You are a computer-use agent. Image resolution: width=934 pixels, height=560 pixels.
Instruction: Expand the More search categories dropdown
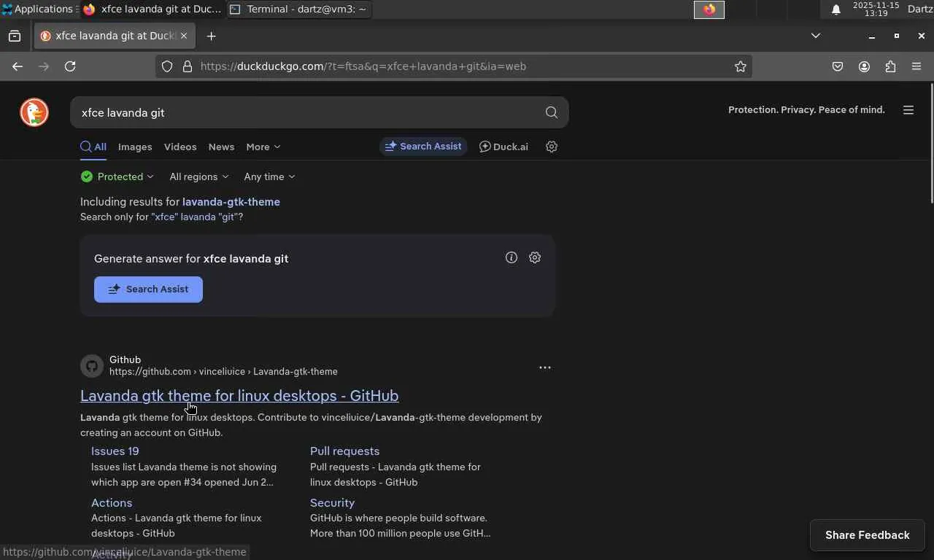tap(263, 147)
